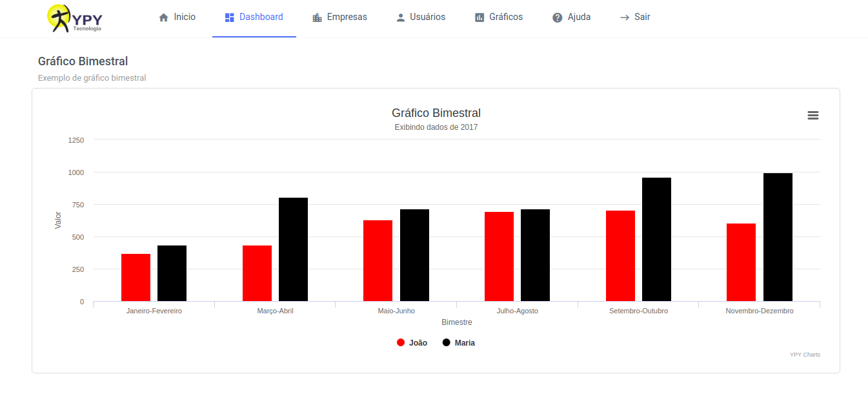This screenshot has width=868, height=396.
Task: Select João's Maio-Junho red bar
Action: tap(378, 260)
